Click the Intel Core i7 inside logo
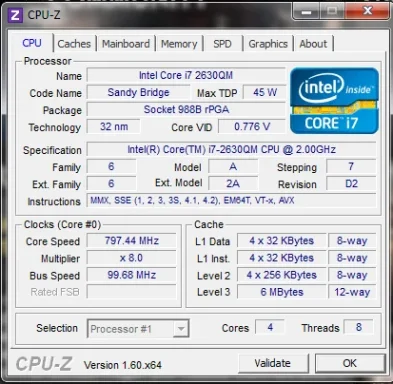Viewport: 393px width, 384px height. [334, 101]
